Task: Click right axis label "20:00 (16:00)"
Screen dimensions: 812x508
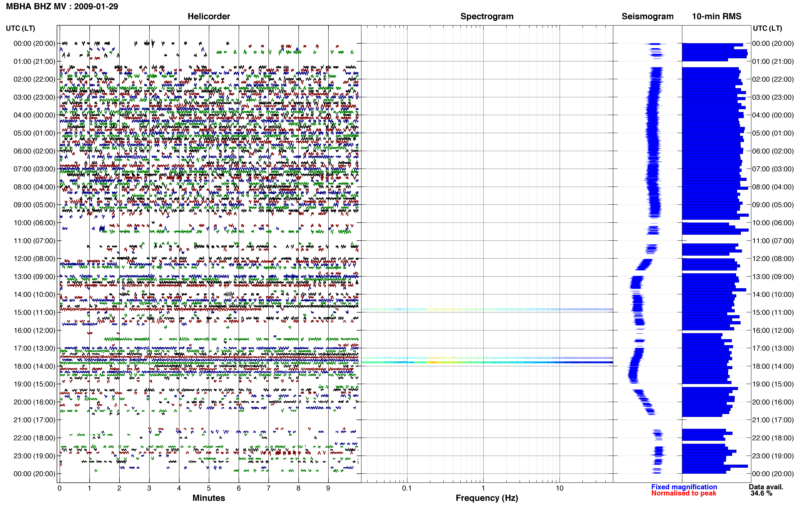Action: pyautogui.click(x=773, y=402)
